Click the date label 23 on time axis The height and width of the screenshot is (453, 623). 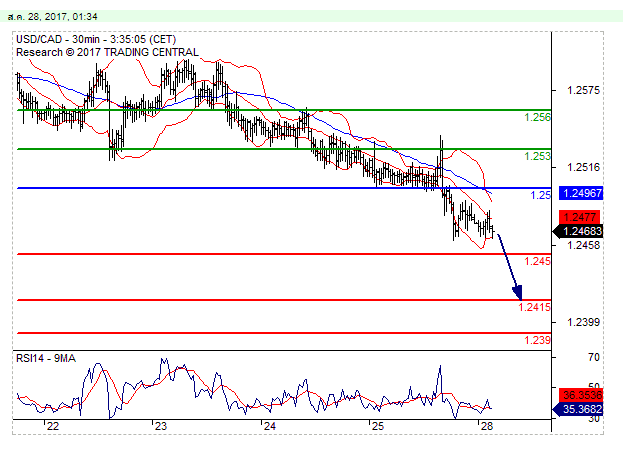coord(161,426)
